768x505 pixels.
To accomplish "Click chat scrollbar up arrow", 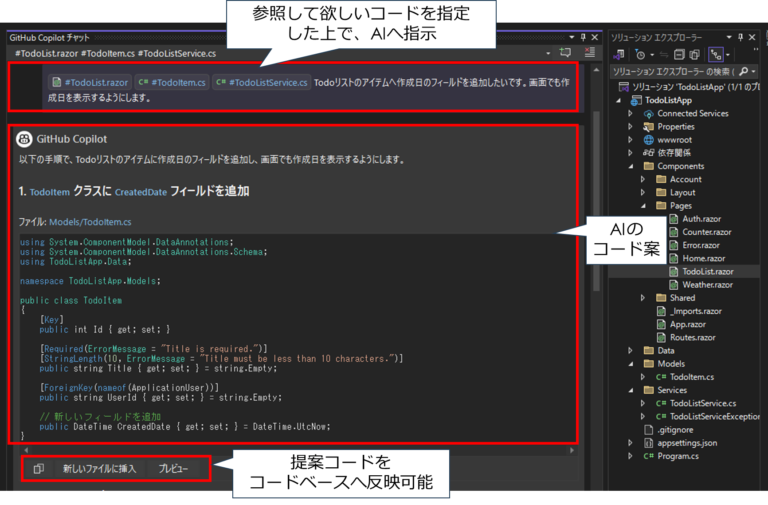I will coord(596,70).
